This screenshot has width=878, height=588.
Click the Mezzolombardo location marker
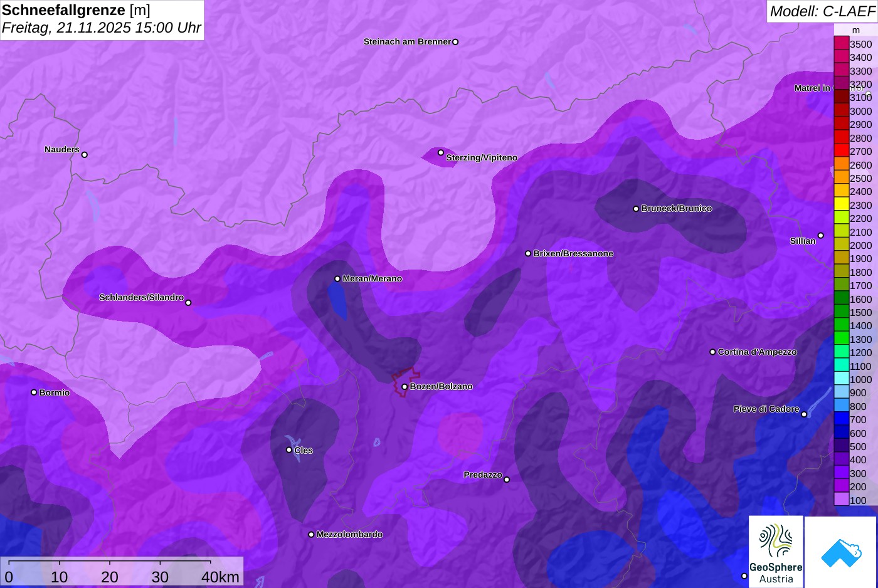tap(311, 535)
